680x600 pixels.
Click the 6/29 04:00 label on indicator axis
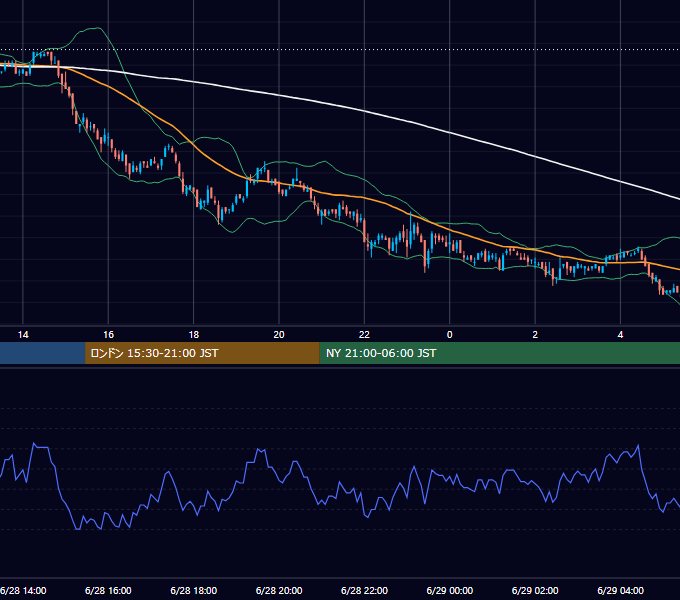(x=620, y=590)
